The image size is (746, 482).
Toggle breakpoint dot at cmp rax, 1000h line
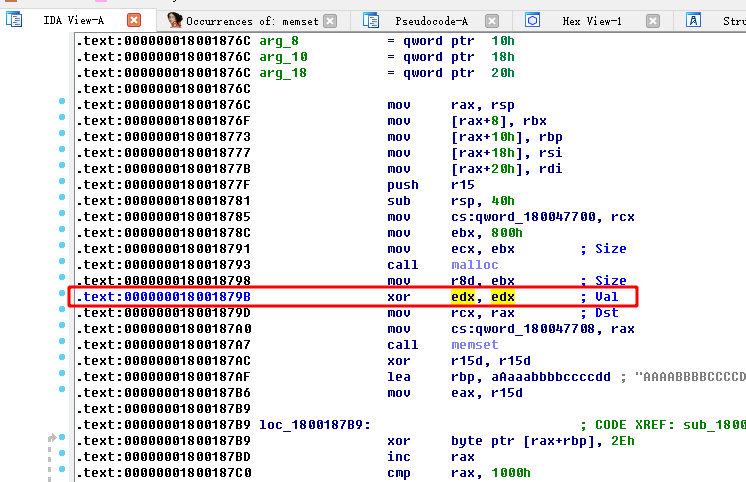click(62, 469)
